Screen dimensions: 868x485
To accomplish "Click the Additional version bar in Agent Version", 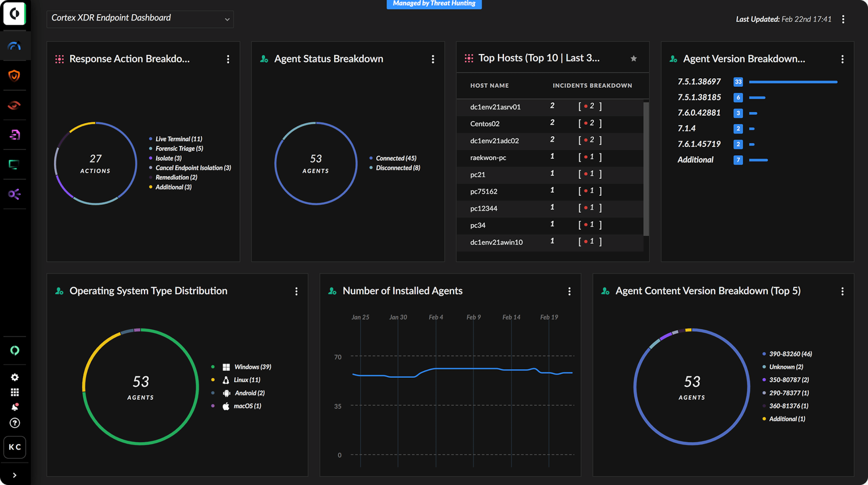I will 758,160.
